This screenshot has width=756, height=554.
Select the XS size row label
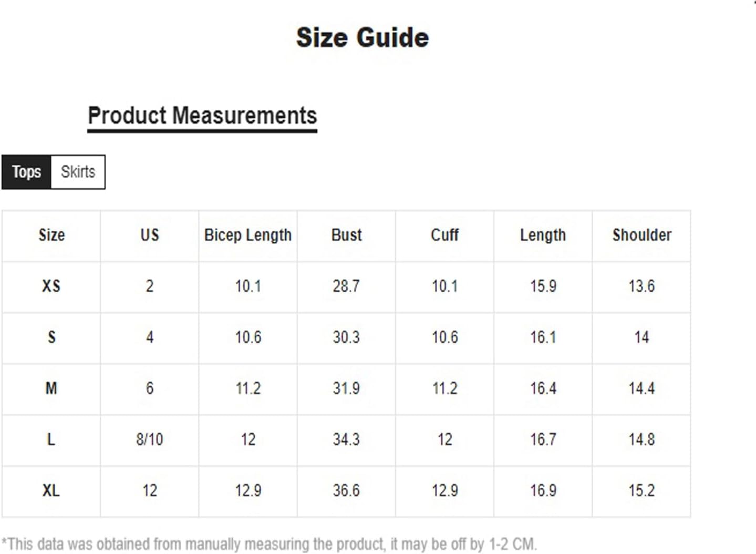51,286
